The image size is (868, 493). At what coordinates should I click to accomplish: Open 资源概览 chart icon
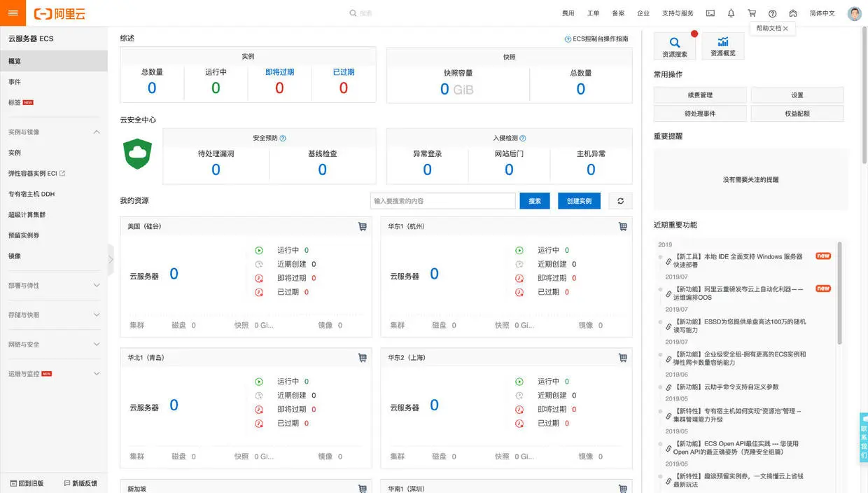[723, 46]
